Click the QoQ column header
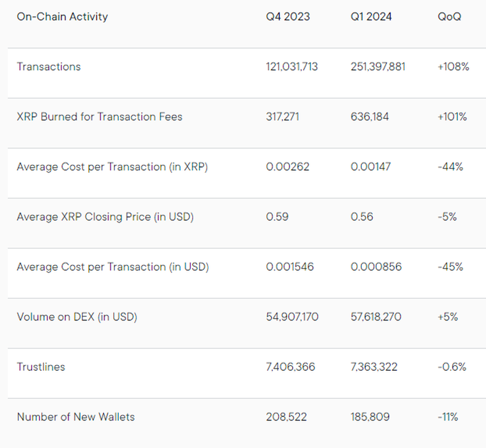 coord(449,17)
